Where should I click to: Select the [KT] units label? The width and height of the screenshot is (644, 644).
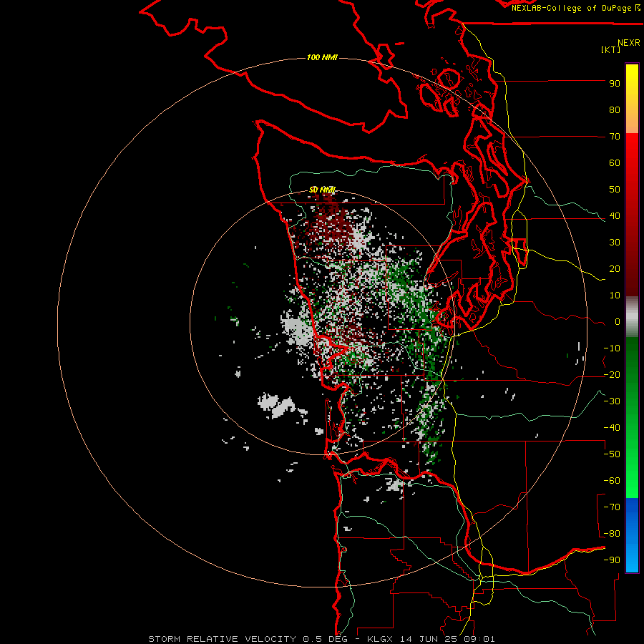[x=611, y=49]
